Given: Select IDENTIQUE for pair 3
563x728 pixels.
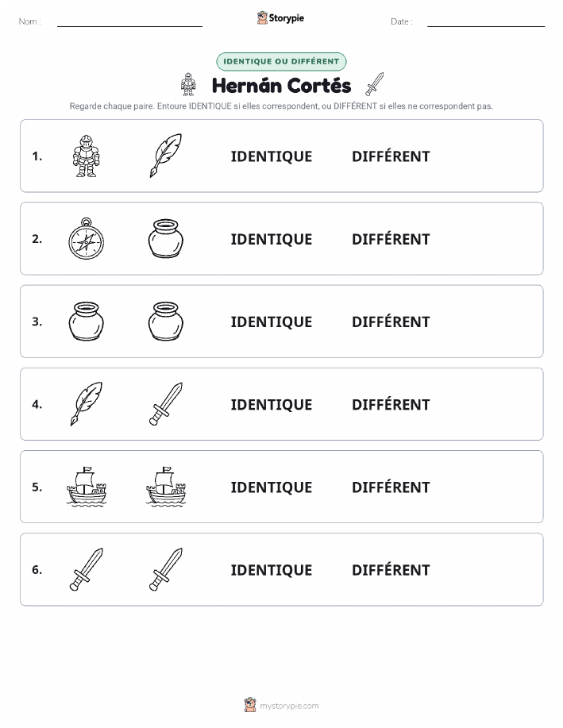Looking at the screenshot, I should click(x=272, y=322).
